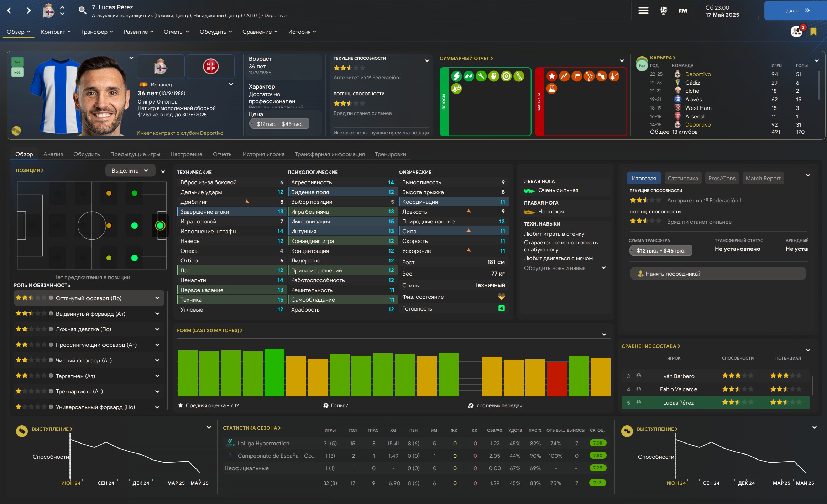Toggle the 'Реа' status badge on player photo
Viewport: 827px width, 504px height.
point(17,72)
